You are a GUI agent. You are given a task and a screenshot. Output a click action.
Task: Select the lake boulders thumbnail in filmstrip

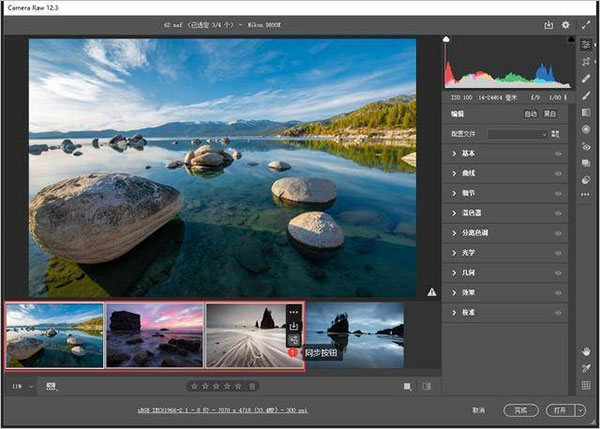coord(54,335)
